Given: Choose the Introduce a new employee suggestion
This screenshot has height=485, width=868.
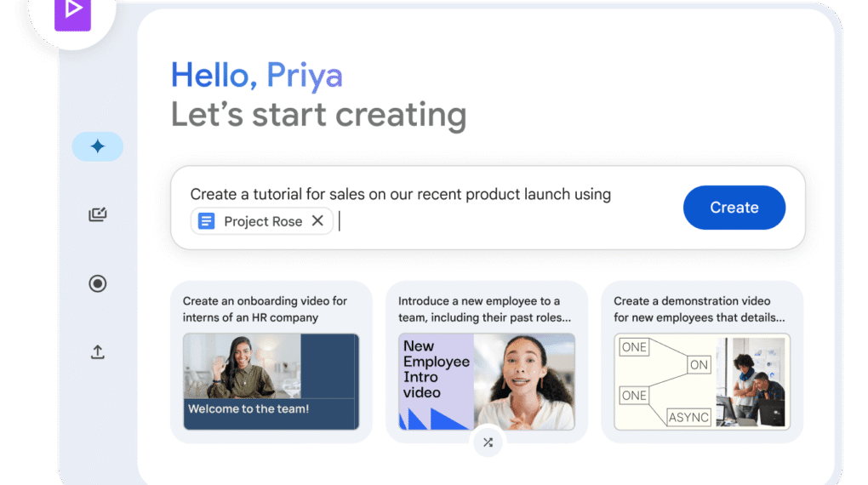Looking at the screenshot, I should tap(487, 362).
